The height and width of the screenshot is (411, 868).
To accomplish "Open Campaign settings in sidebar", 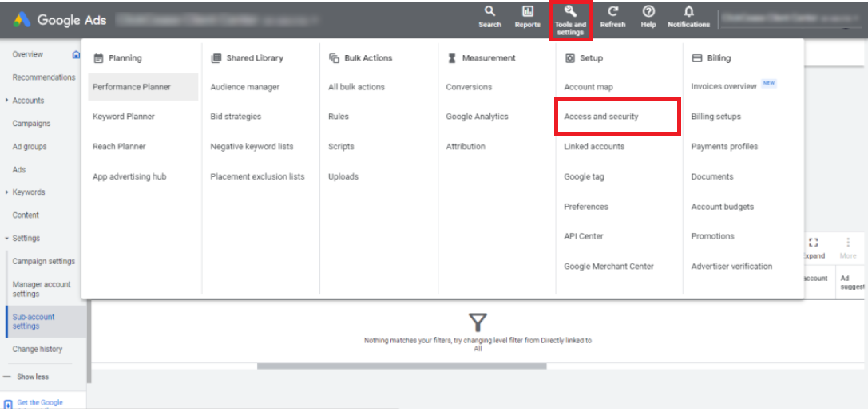I will point(44,261).
